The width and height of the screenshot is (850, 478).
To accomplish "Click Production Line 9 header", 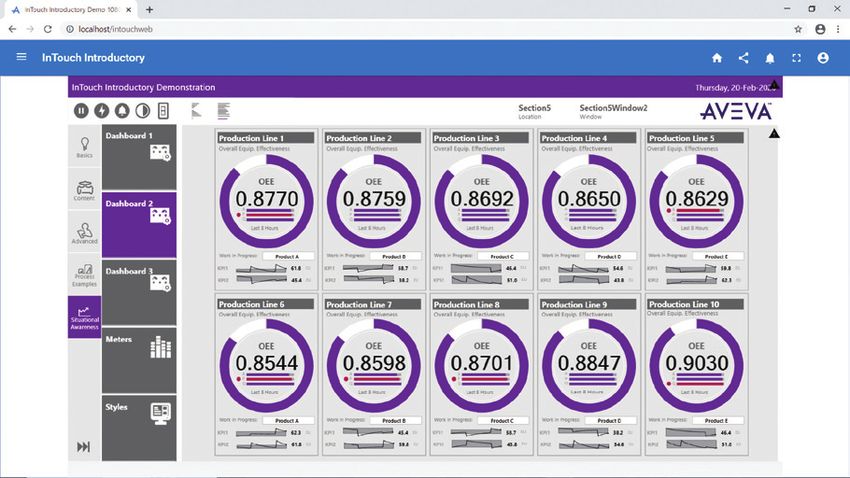I will point(588,304).
